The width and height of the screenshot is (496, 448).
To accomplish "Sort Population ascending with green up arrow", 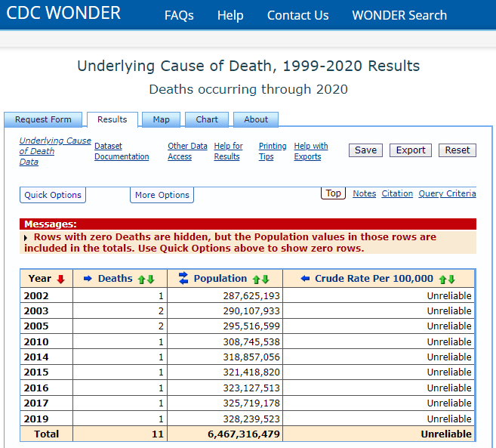I will pos(256,280).
